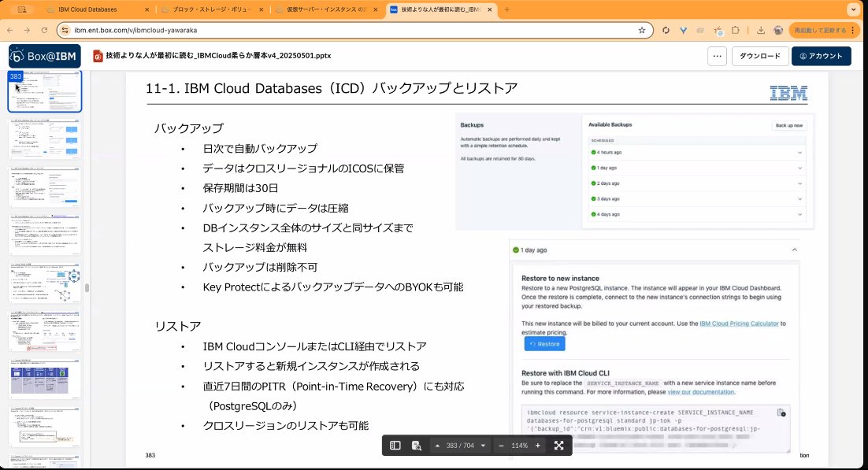
Task: Zoom out with the minus button
Action: tap(501, 446)
